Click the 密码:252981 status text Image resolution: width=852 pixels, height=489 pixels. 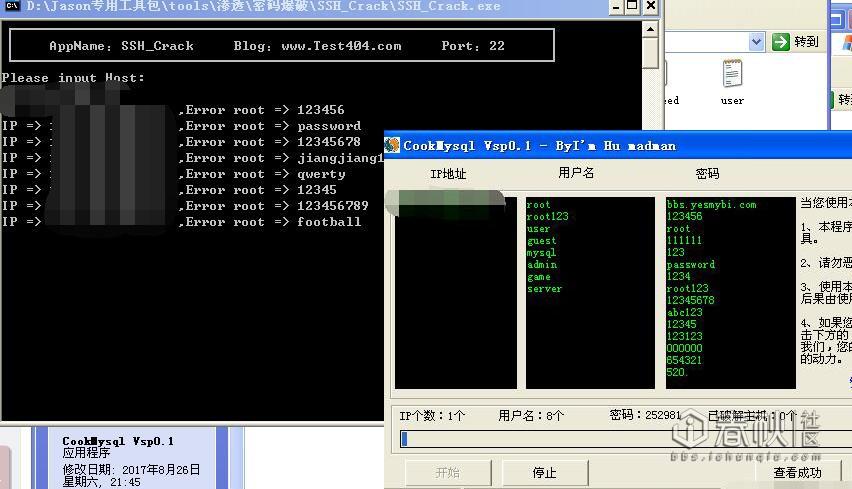click(x=645, y=415)
